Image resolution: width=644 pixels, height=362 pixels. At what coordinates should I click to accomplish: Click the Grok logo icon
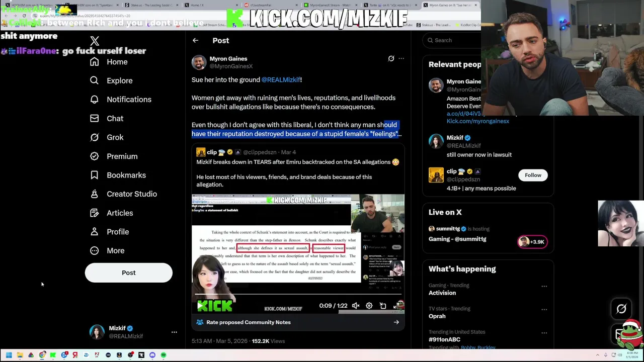pos(94,137)
